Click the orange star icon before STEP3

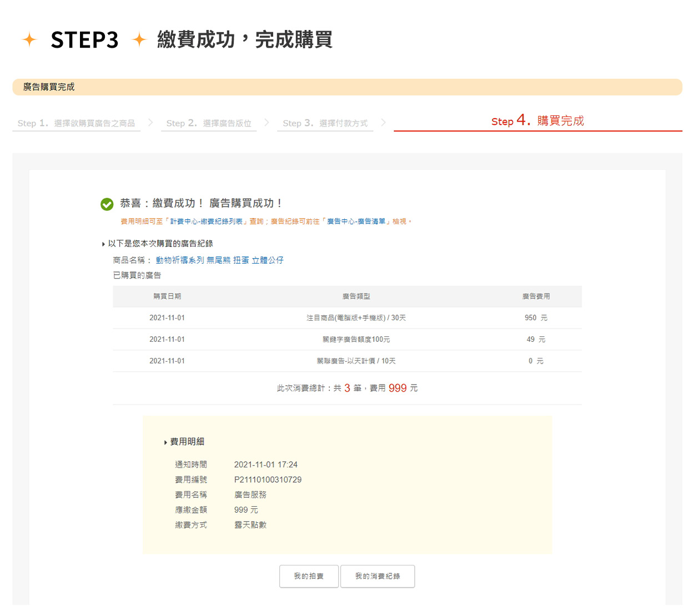29,39
